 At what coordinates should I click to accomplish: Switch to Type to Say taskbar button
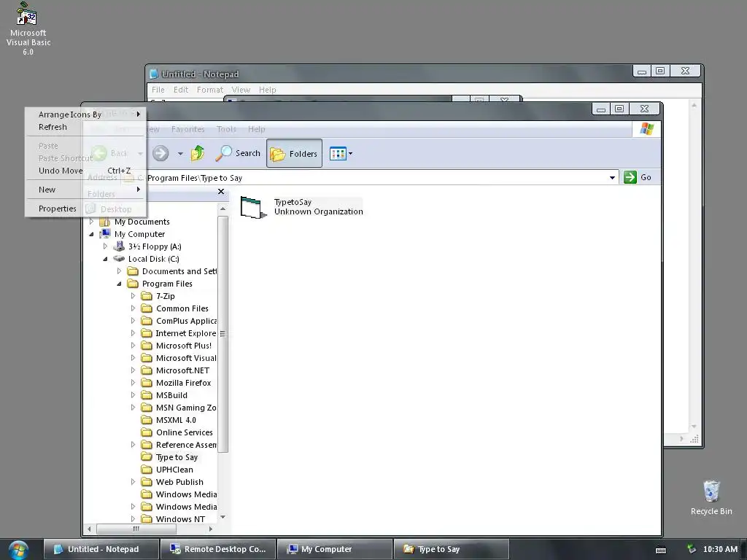pos(451,549)
